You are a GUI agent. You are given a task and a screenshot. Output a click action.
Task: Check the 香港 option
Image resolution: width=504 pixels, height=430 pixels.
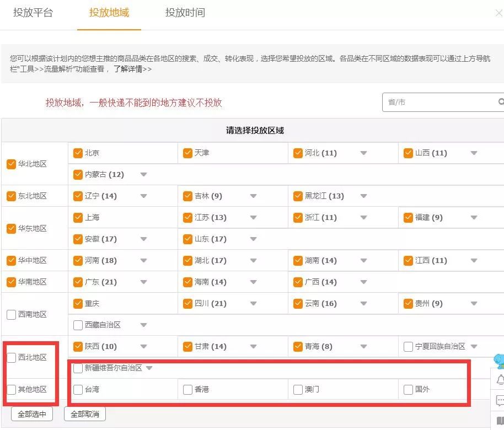click(187, 390)
